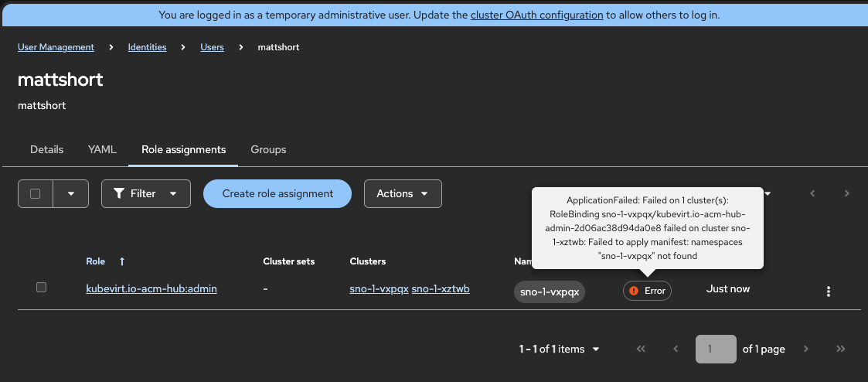Click Create role assignment button
Image resolution: width=868 pixels, height=382 pixels.
pyautogui.click(x=277, y=193)
